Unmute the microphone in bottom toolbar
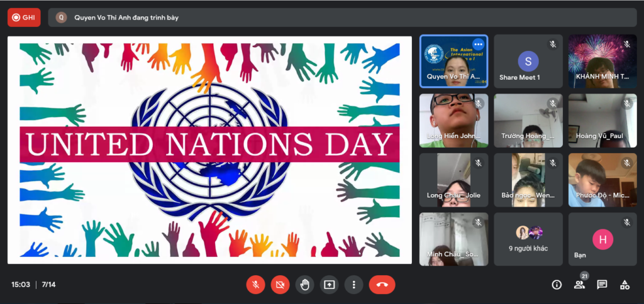The height and width of the screenshot is (304, 644). pyautogui.click(x=255, y=285)
